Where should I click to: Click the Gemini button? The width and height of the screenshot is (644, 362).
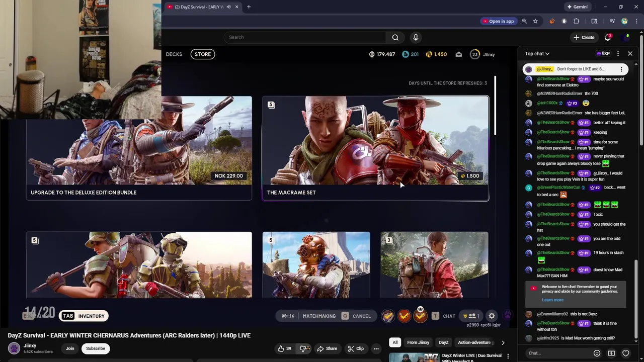[x=577, y=7]
